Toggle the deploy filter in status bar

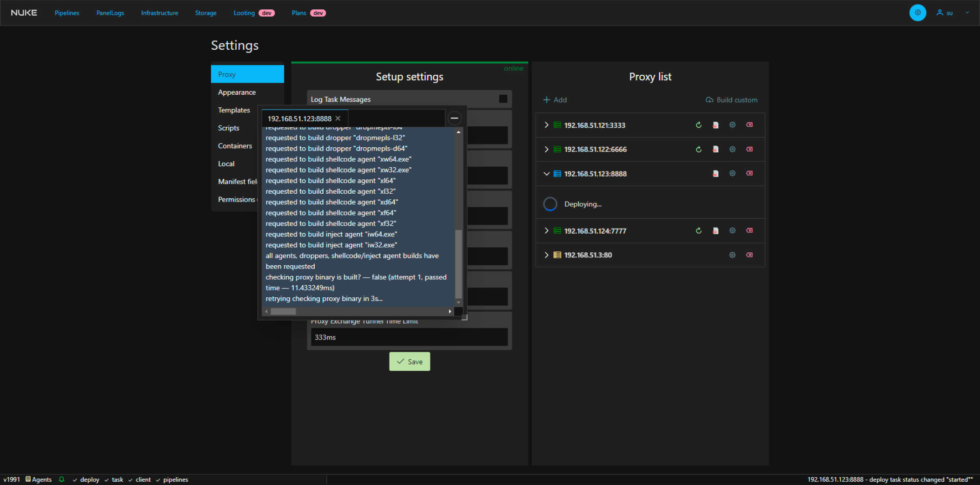pos(86,479)
